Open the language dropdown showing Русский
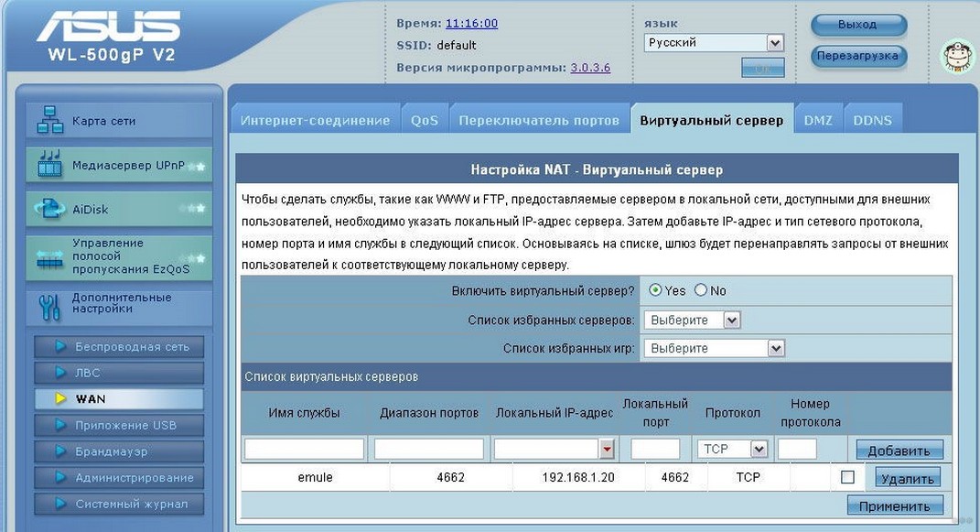The width and height of the screenshot is (980, 532). click(x=714, y=43)
